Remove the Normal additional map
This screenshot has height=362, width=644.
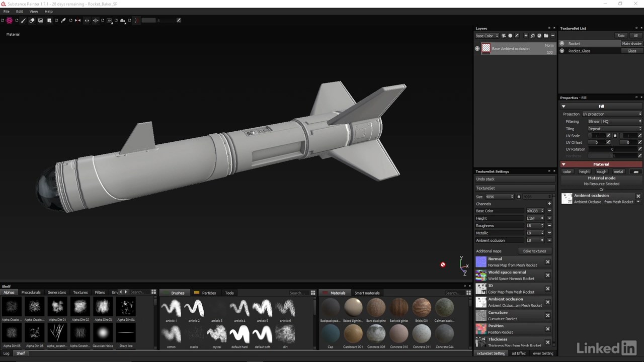(547, 262)
